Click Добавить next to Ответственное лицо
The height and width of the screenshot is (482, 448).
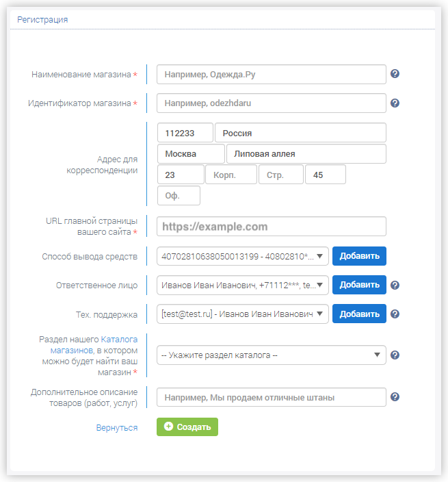point(359,285)
